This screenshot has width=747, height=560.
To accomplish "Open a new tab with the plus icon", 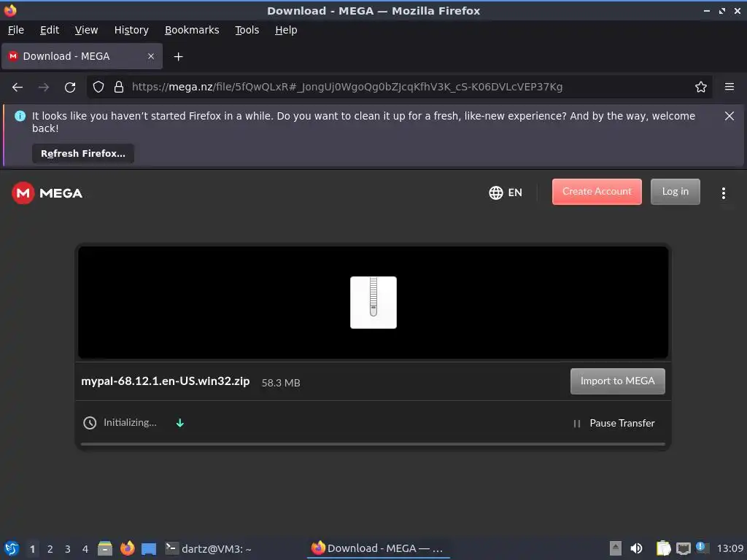I will (x=178, y=57).
